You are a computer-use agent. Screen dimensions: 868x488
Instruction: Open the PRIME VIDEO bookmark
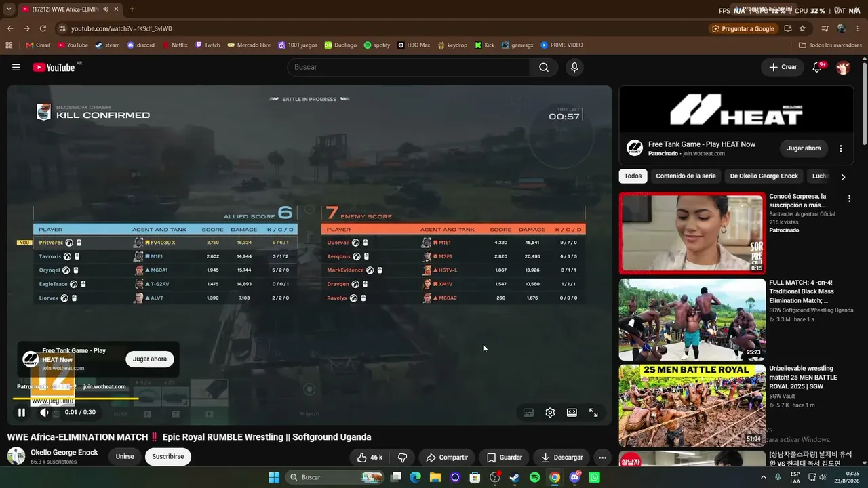point(561,45)
